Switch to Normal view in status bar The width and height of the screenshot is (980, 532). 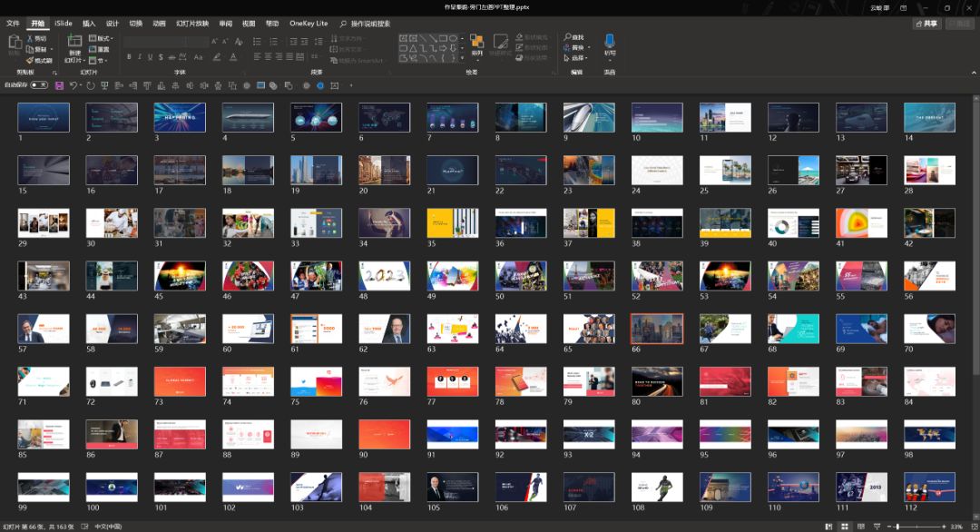point(828,527)
